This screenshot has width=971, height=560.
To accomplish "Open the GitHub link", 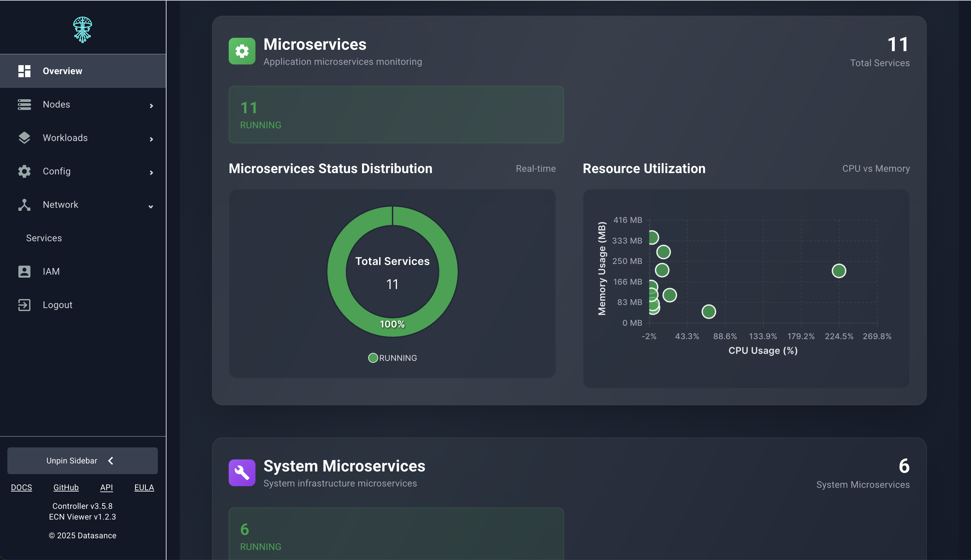I will [x=66, y=487].
